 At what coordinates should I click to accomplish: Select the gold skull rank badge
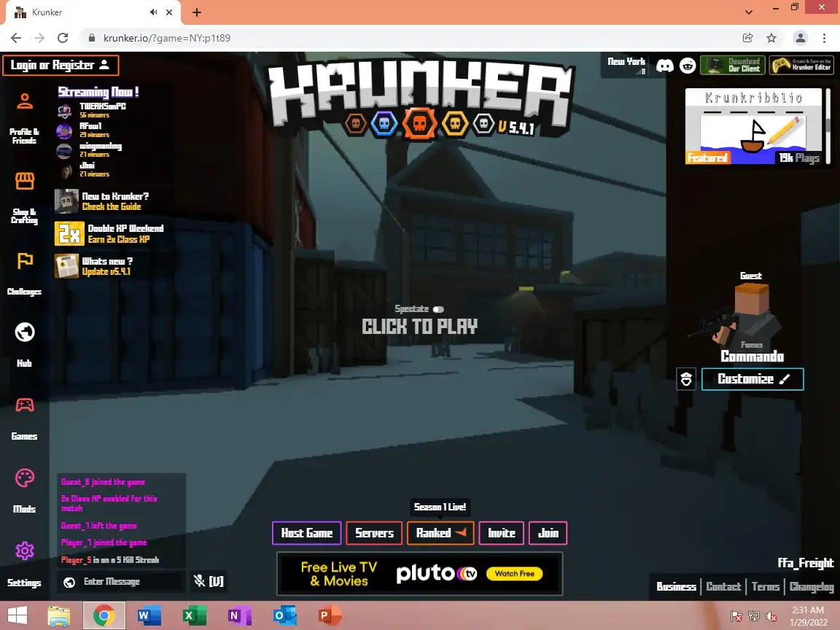(x=455, y=124)
